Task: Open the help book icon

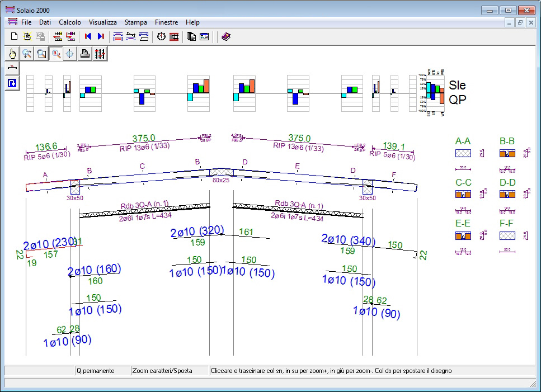Action: (x=225, y=37)
